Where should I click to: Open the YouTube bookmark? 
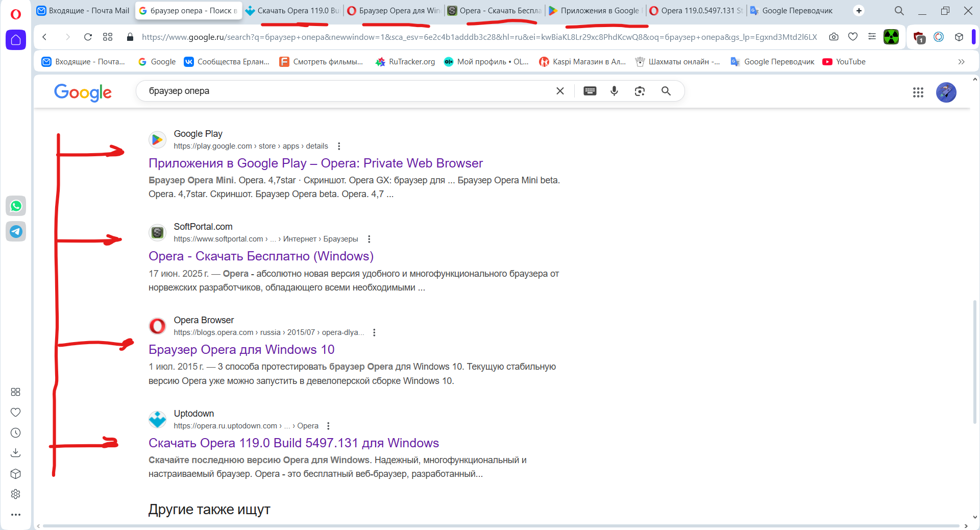(844, 62)
